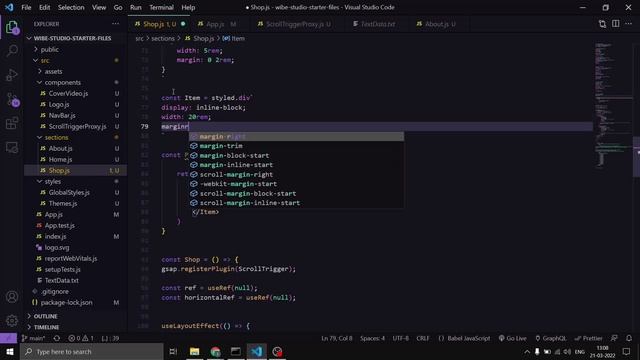
Task: Click the remote window indicator in status bar
Action: (x=9, y=338)
